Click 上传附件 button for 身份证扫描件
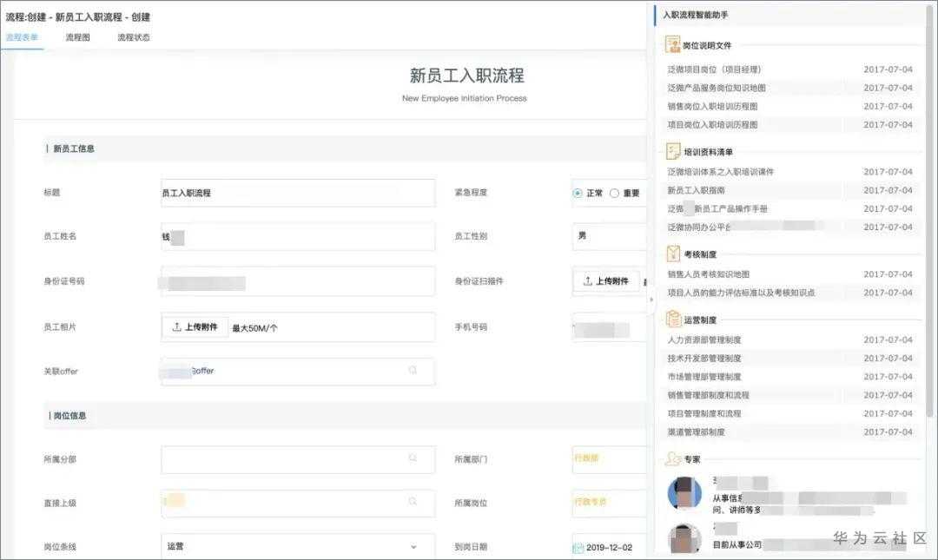Viewport: 938px width, 560px height. point(606,280)
